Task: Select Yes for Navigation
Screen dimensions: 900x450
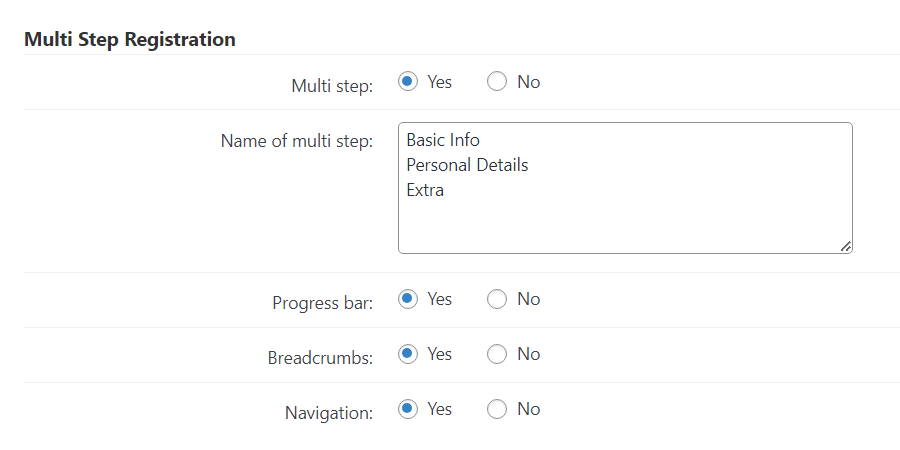Action: tap(408, 409)
